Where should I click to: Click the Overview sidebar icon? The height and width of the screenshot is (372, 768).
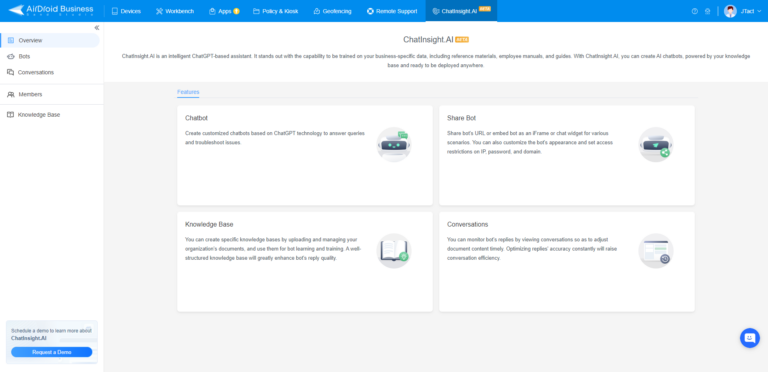(x=11, y=40)
